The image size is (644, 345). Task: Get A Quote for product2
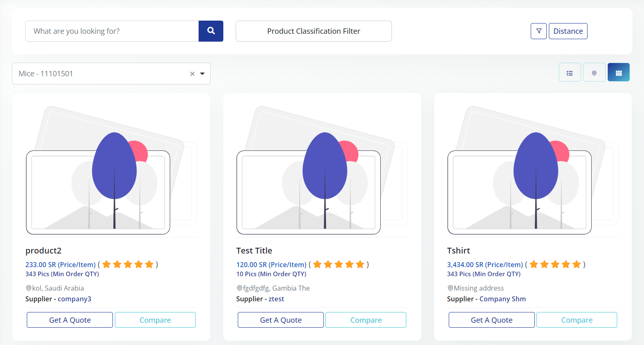coord(70,320)
